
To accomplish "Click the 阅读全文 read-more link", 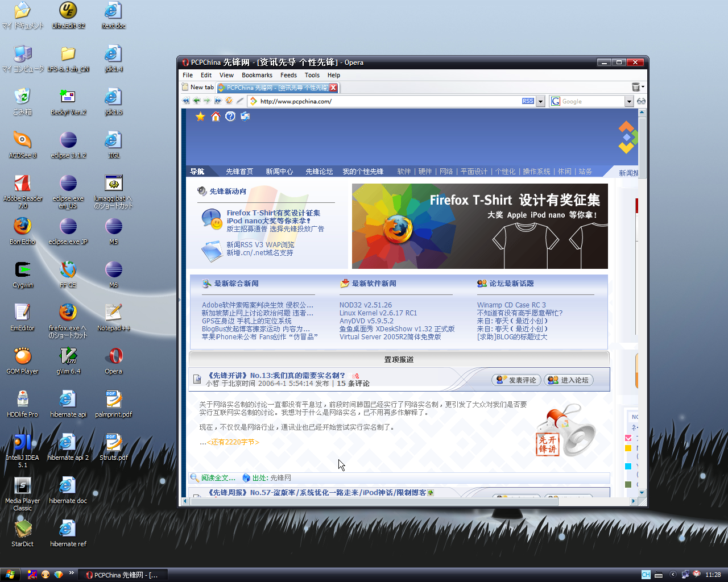I will click(x=218, y=478).
